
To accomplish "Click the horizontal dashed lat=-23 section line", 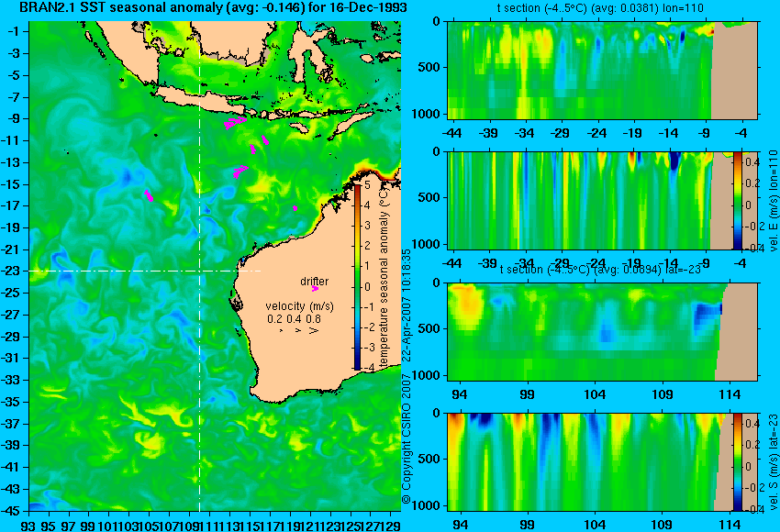I will pyautogui.click(x=145, y=271).
